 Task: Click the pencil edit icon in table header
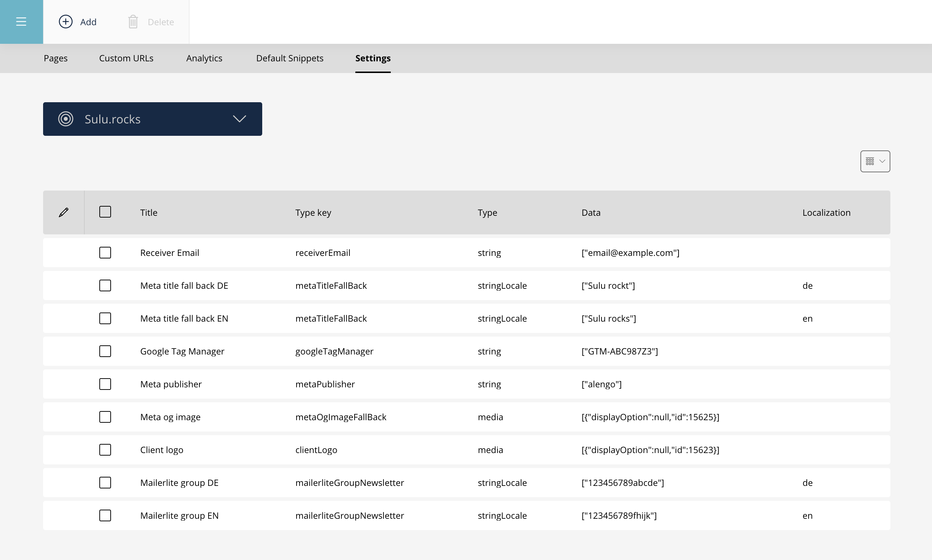point(64,212)
